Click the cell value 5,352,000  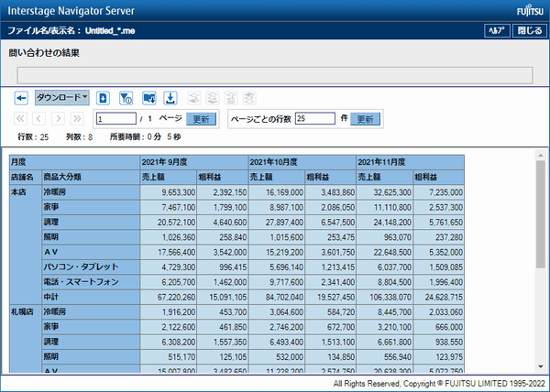(438, 252)
